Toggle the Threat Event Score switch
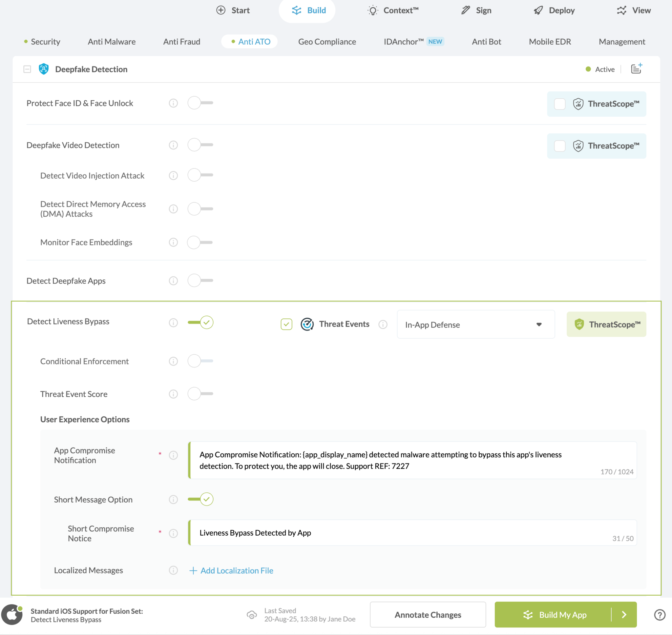 200,394
